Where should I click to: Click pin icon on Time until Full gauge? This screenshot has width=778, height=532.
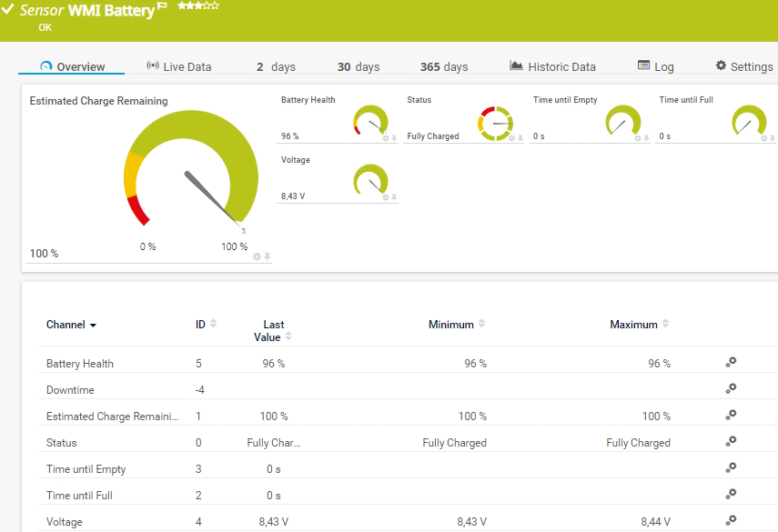pos(773,138)
